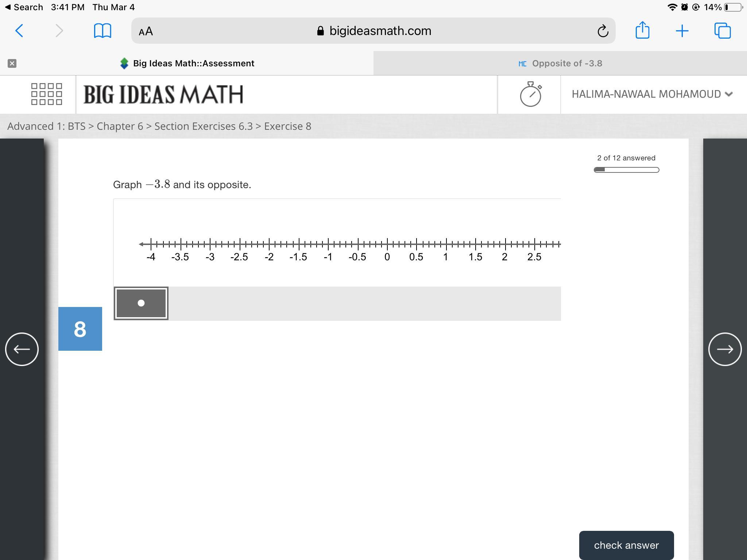
Task: Expand Halima-Nawaal Mohamoud account menu
Action: (x=652, y=94)
